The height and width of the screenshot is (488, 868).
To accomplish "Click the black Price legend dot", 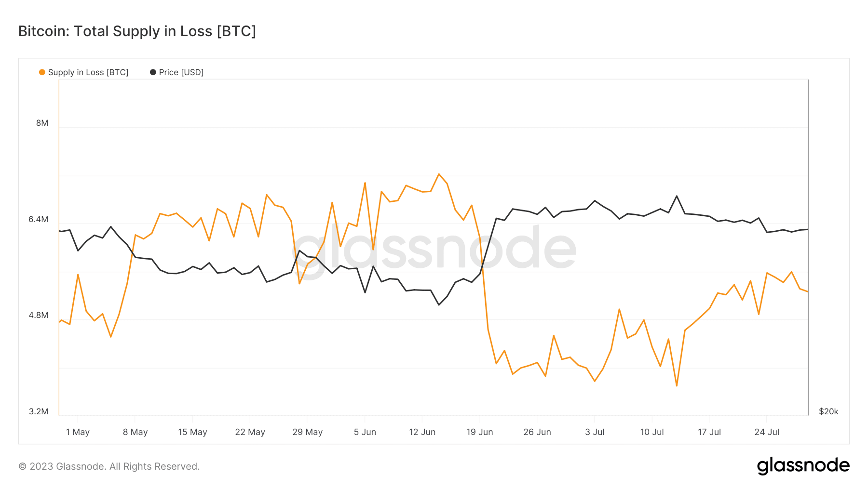I will 153,72.
